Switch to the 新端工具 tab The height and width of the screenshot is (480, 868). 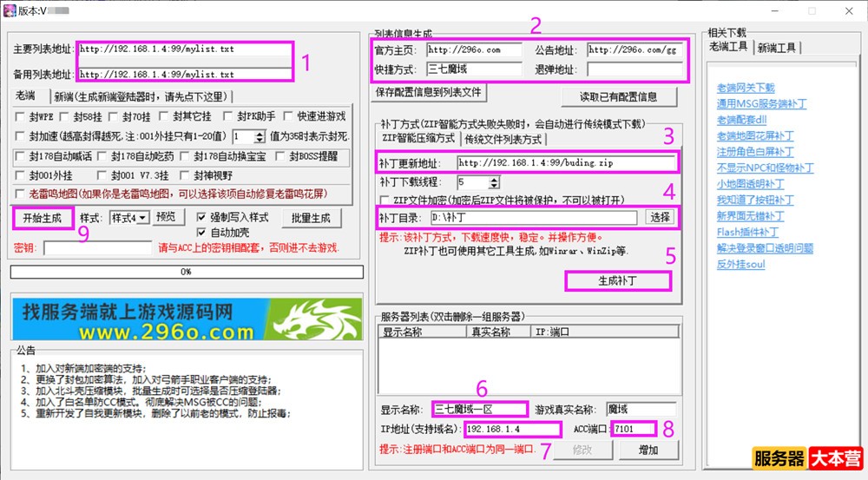tap(776, 48)
